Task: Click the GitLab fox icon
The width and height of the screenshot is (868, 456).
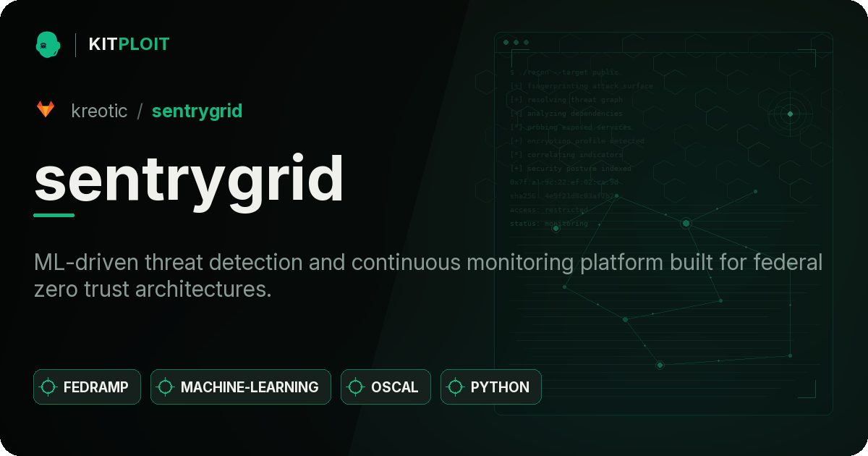Action: point(46,110)
